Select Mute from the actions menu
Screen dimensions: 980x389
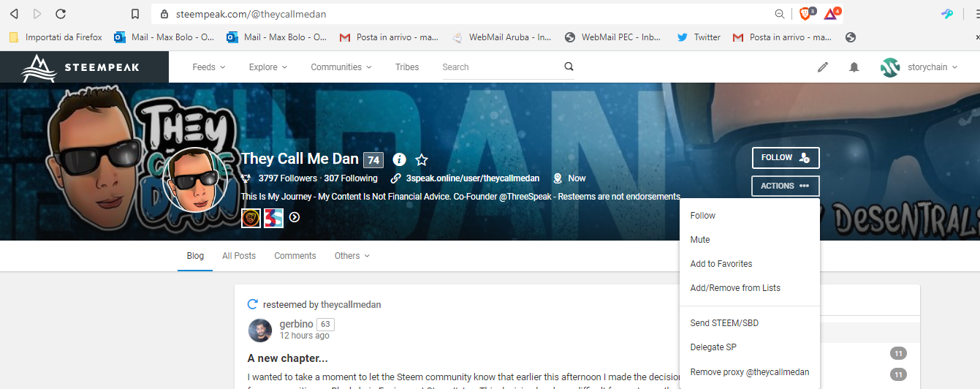click(700, 240)
